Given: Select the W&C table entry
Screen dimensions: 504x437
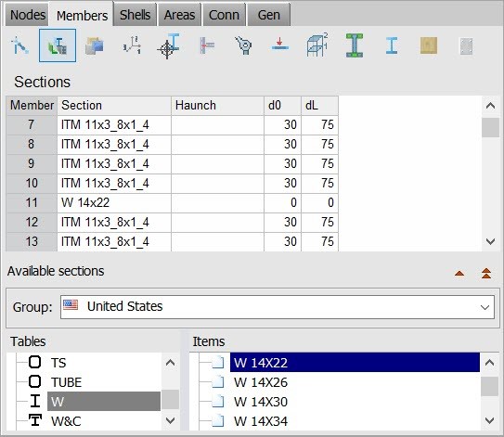Looking at the screenshot, I should (x=66, y=421).
